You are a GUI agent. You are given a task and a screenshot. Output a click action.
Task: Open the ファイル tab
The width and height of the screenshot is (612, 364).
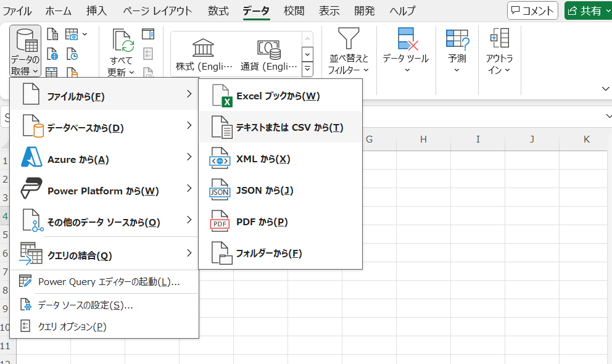17,11
